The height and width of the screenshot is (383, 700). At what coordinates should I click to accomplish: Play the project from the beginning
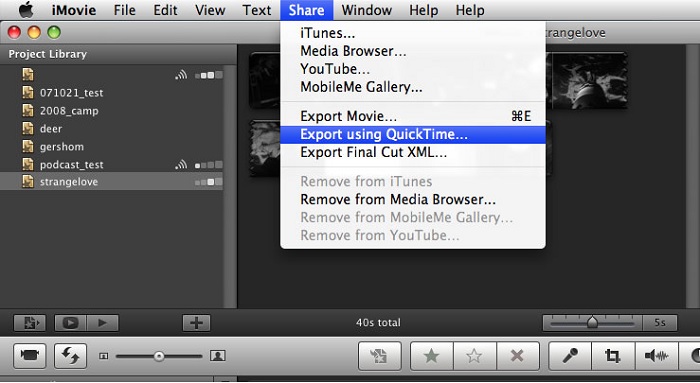pyautogui.click(x=103, y=323)
